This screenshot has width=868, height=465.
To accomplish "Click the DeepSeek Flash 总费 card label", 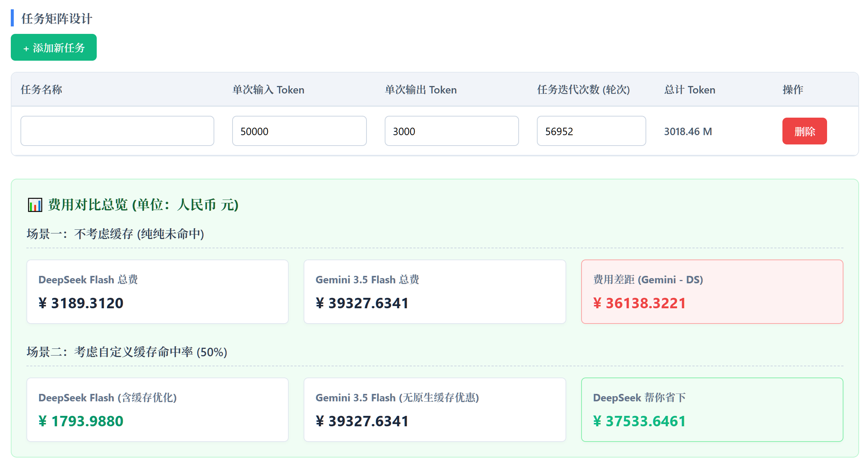I will [x=88, y=280].
